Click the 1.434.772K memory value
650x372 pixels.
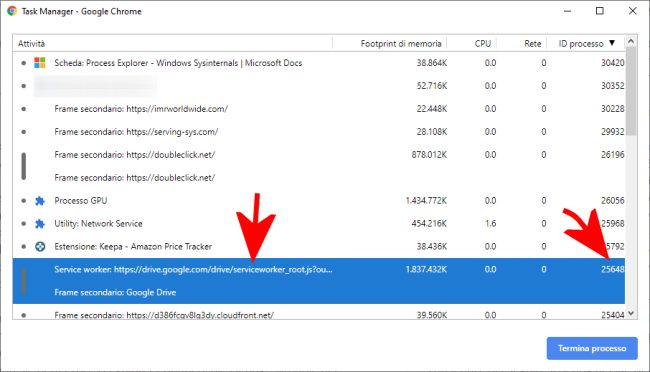tap(426, 201)
